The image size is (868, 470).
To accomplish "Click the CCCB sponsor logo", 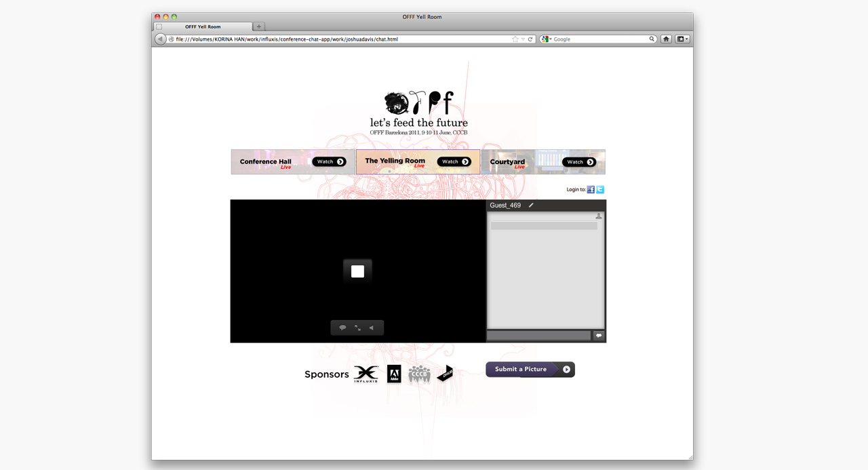I will 419,374.
